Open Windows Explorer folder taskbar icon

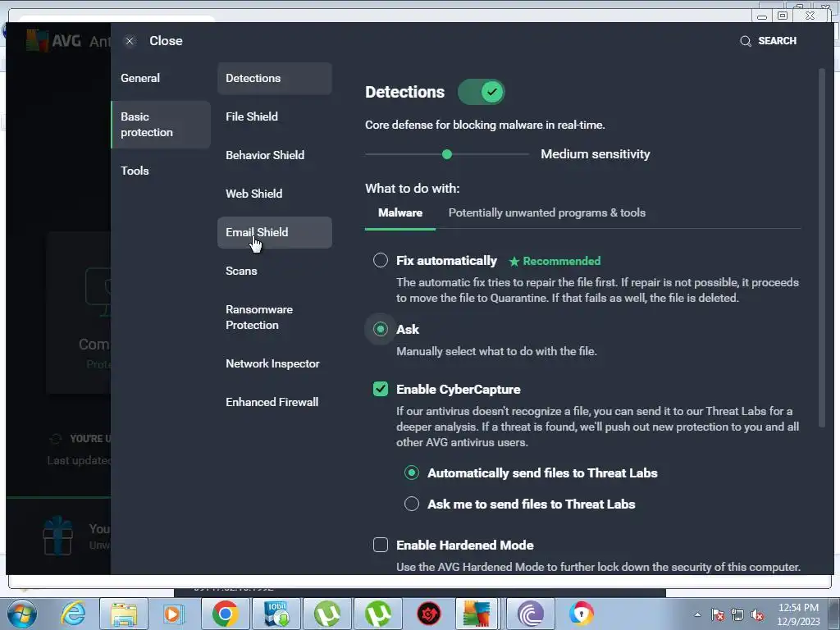(x=125, y=614)
